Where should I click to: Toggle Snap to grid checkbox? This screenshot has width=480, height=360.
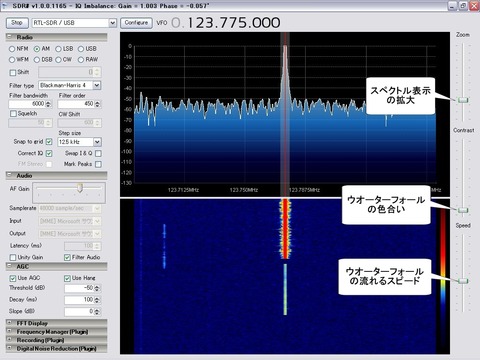click(49, 142)
